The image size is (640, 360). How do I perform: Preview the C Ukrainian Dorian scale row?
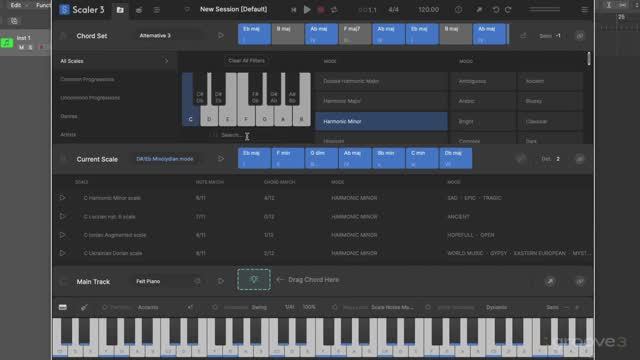(62, 253)
